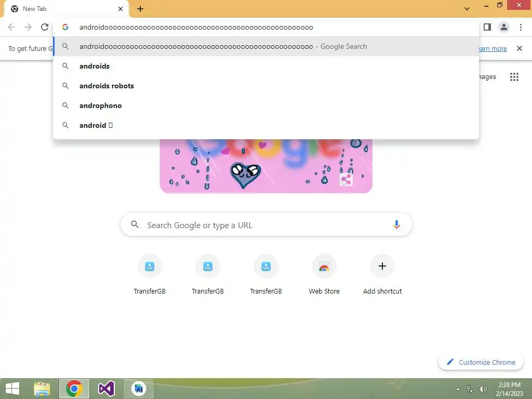Screen dimensions: 532x399
Task: Focus the 'Search Google or type a URL' box
Action: (266, 224)
